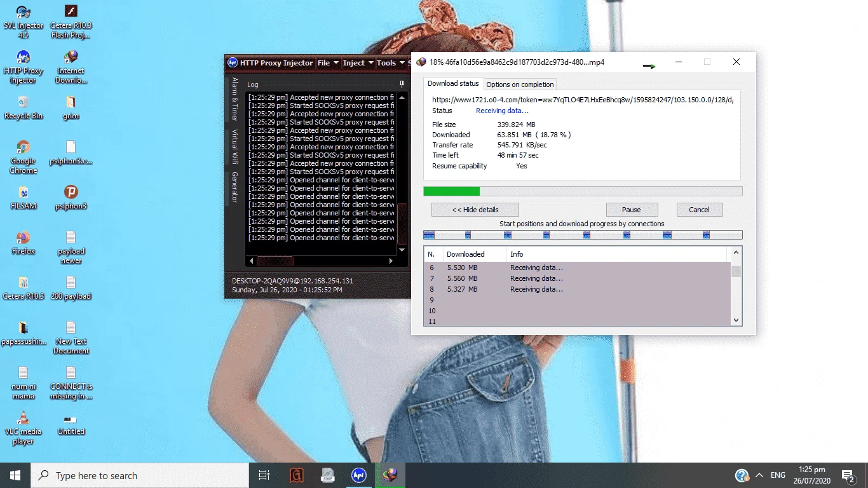Show hidden system tray icons
The image size is (868, 488).
pyautogui.click(x=759, y=475)
